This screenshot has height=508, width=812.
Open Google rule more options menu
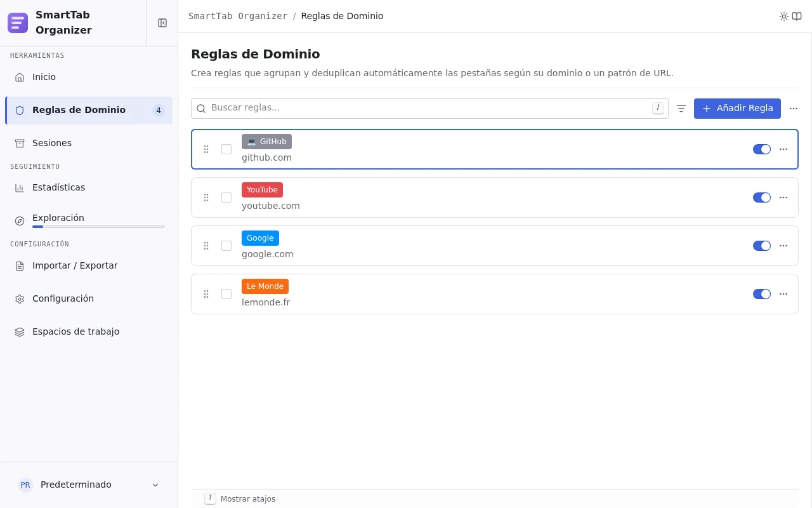click(783, 246)
